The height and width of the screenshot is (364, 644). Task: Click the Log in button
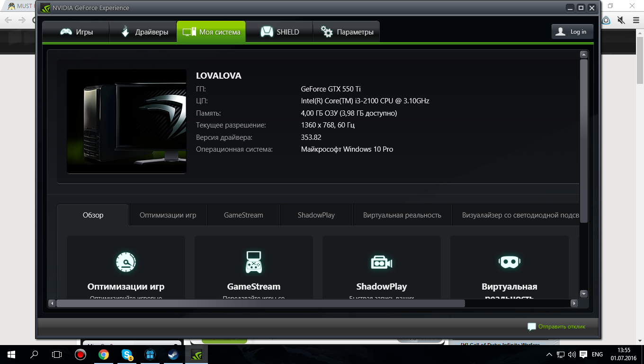(x=572, y=32)
